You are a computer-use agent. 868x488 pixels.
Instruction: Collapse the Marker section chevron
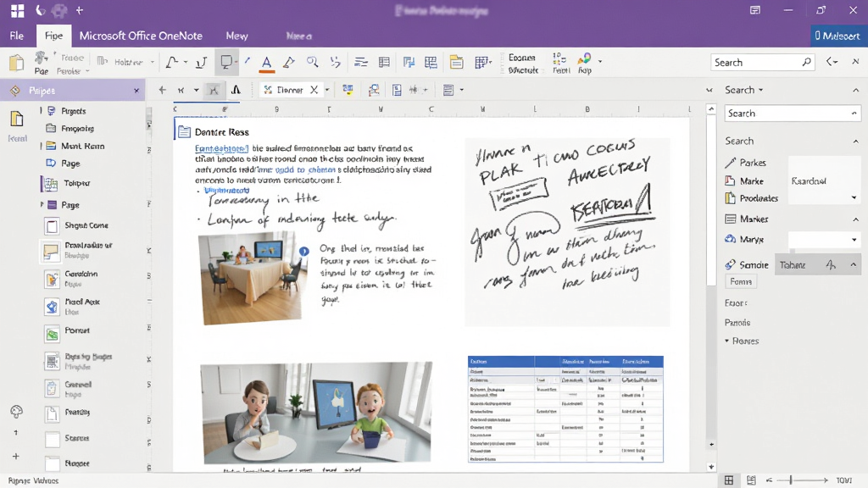tap(855, 219)
